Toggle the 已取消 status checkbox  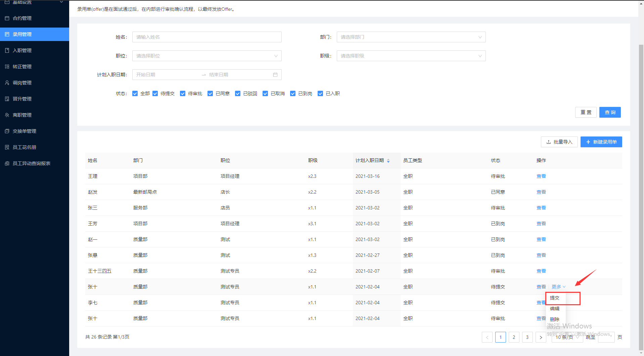point(265,93)
